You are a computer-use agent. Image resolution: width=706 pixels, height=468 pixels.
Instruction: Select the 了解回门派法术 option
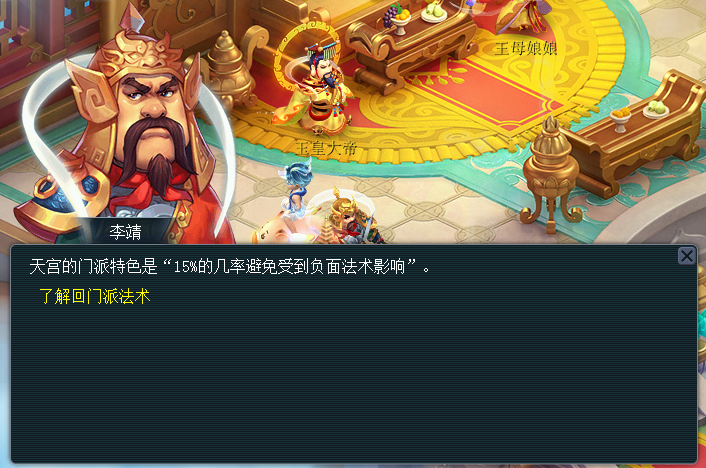(95, 296)
